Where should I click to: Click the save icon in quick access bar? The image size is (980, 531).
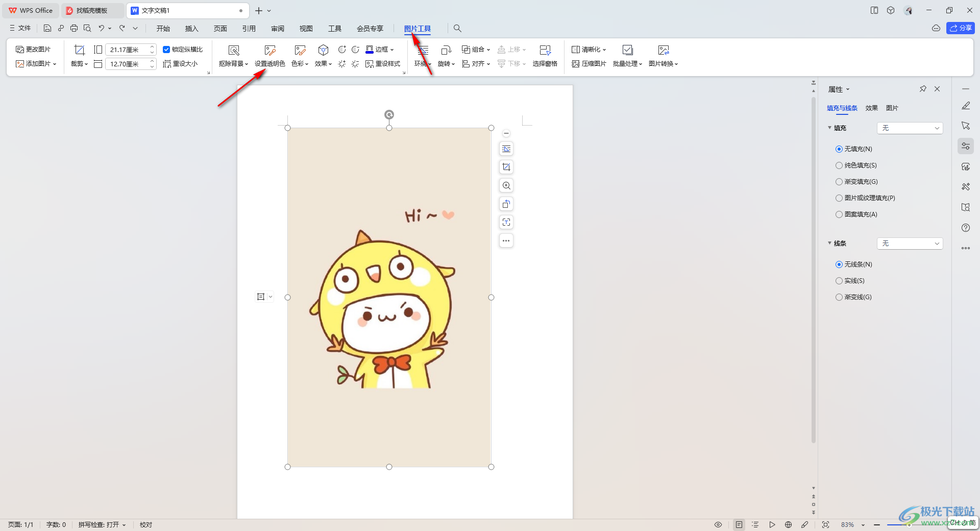tap(47, 28)
